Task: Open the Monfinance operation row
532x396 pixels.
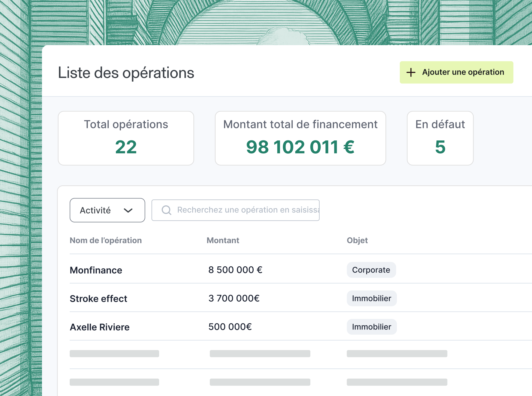Action: [x=96, y=270]
